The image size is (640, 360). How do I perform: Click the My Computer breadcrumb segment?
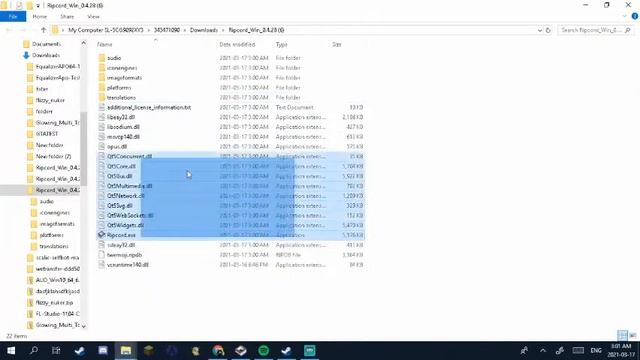(x=106, y=30)
